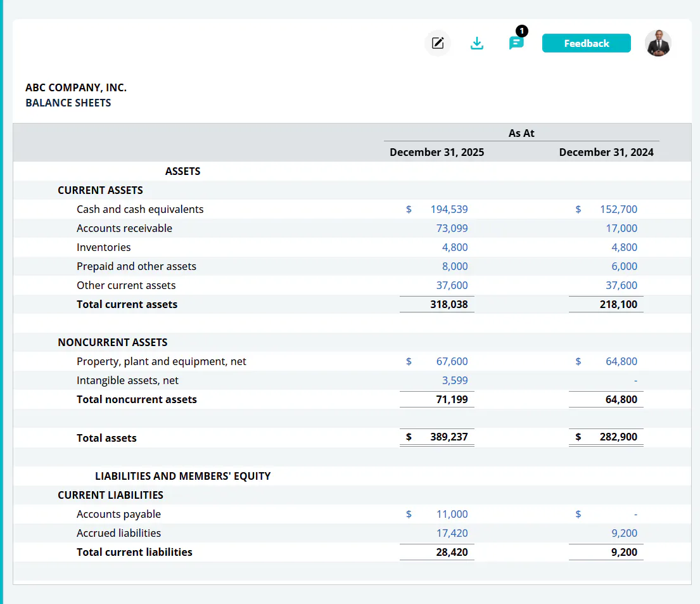
Task: Download the balance sheet report
Action: pos(477,43)
